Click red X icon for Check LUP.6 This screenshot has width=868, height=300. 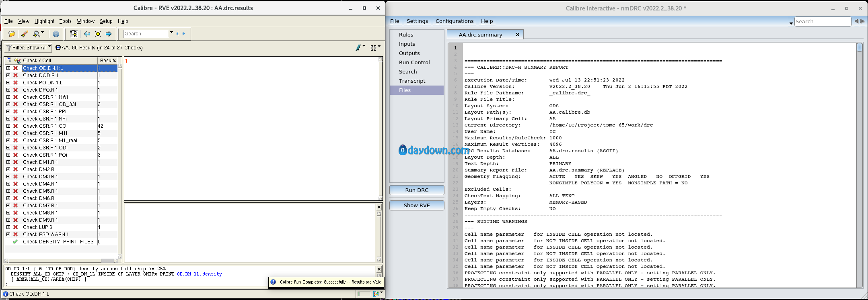15,227
